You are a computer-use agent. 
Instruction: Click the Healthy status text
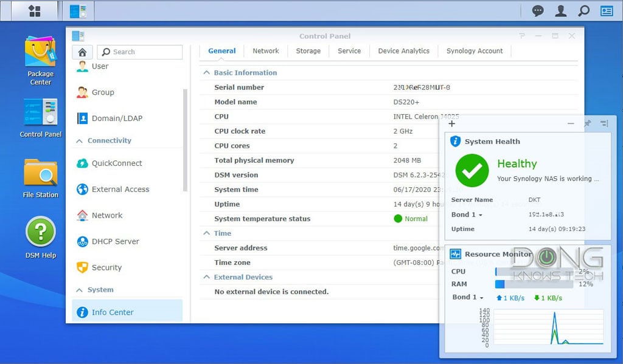[517, 163]
